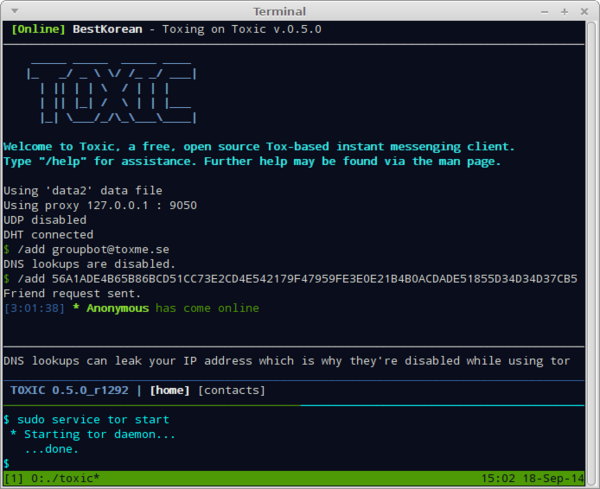Image resolution: width=600 pixels, height=489 pixels.
Task: Click '* Starting tor daemon...' output
Action: [x=93, y=434]
